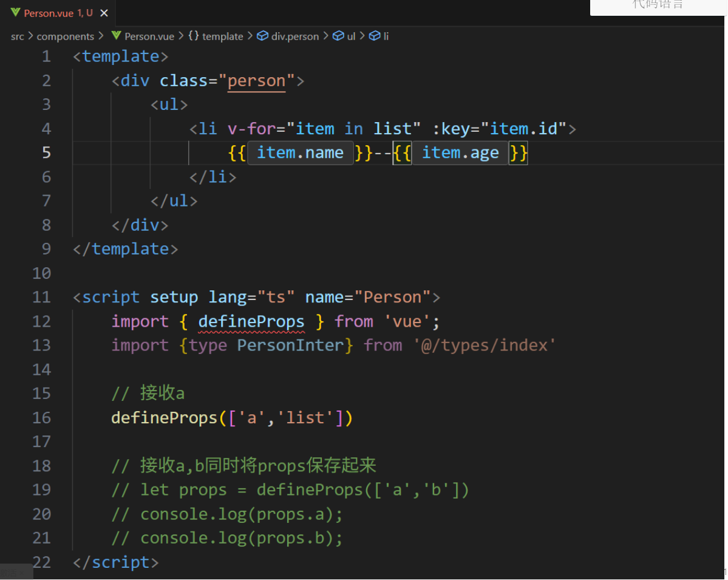Select the li breadcrumb entry
Screen dimensions: 728x580
386,36
